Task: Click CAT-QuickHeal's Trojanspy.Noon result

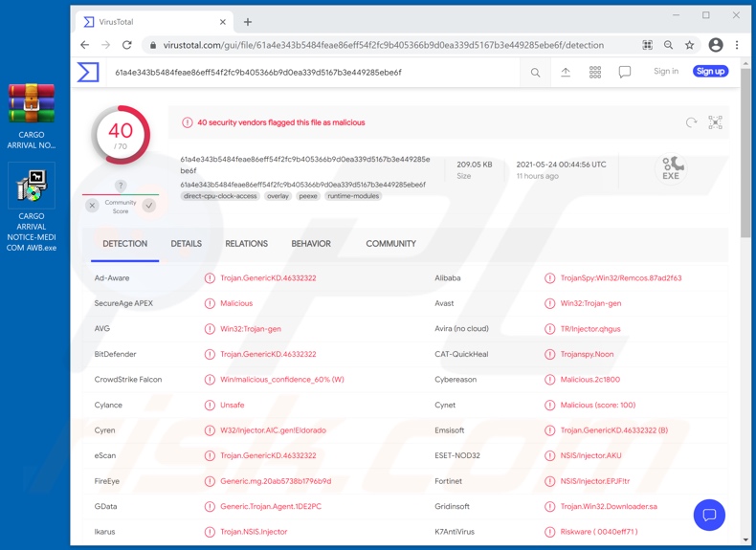Action: (587, 354)
